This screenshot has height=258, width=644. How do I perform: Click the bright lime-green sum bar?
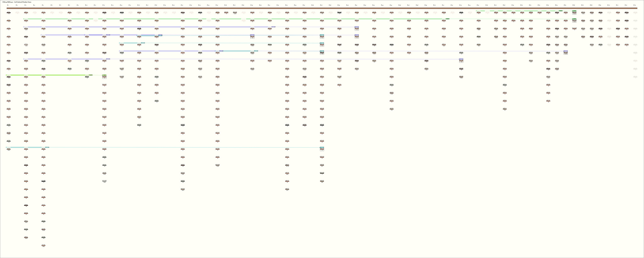pos(47,75)
